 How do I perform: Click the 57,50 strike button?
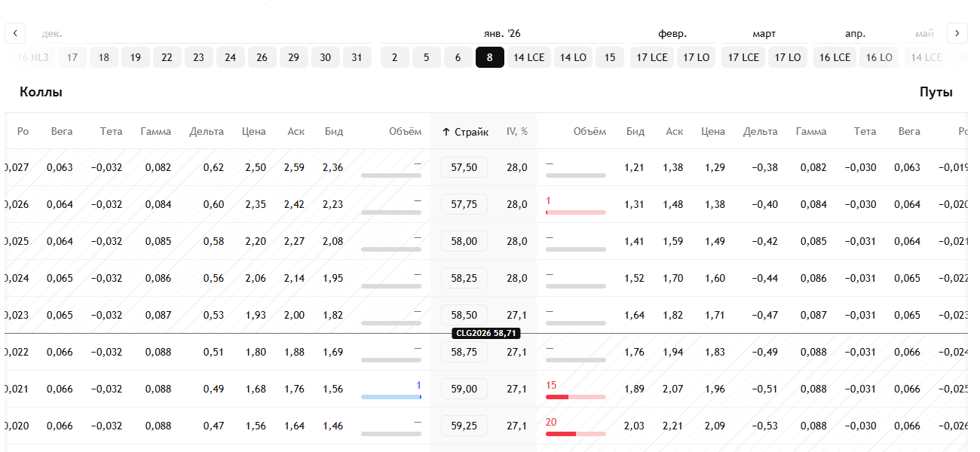pyautogui.click(x=464, y=167)
